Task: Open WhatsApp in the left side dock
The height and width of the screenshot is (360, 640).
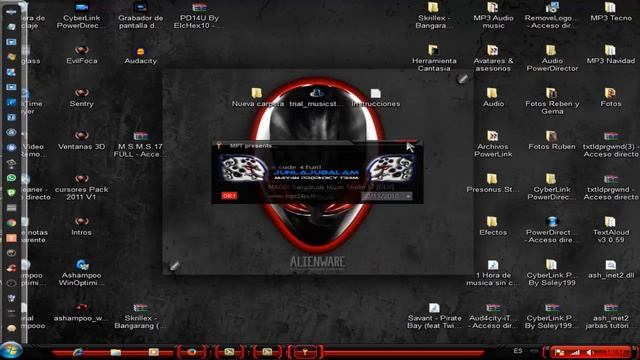Action: pos(11,178)
